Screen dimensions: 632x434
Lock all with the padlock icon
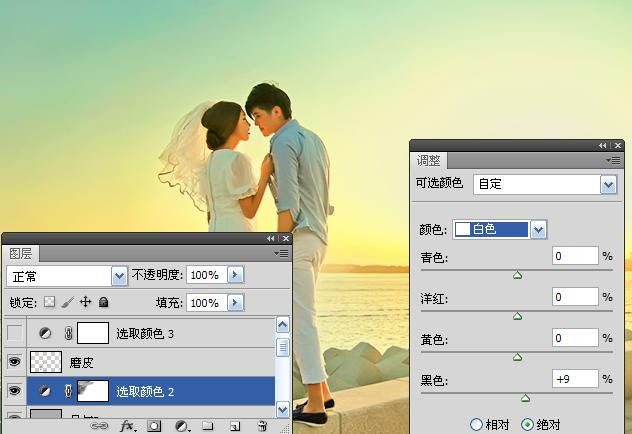(x=104, y=302)
